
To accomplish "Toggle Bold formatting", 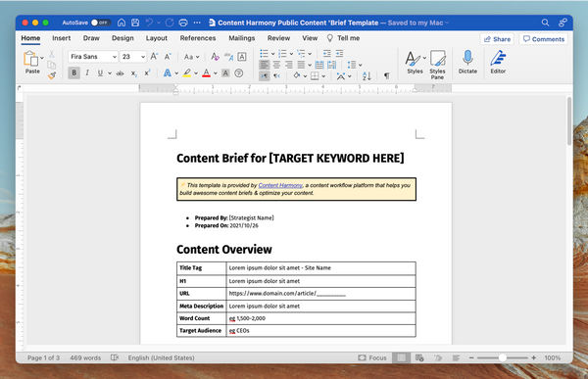I will pos(73,73).
